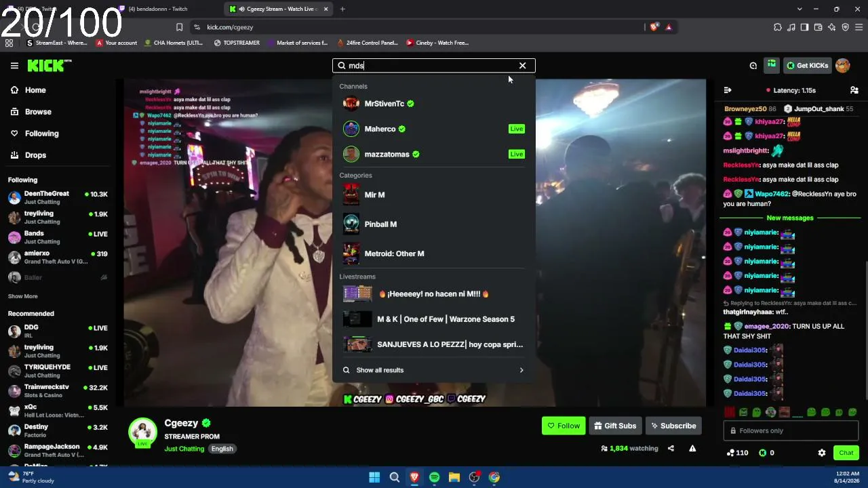
Task: Share the stream via share icon
Action: pos(671,448)
